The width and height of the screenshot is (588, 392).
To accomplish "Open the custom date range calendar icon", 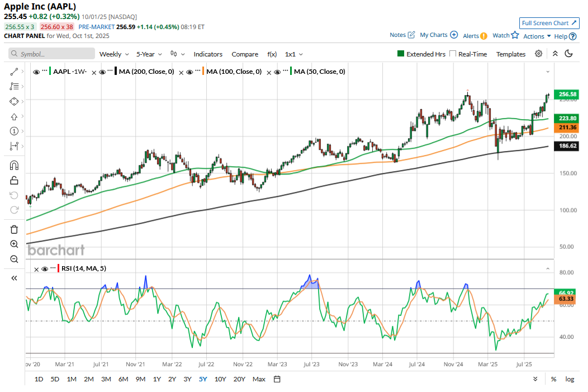I will (277, 379).
